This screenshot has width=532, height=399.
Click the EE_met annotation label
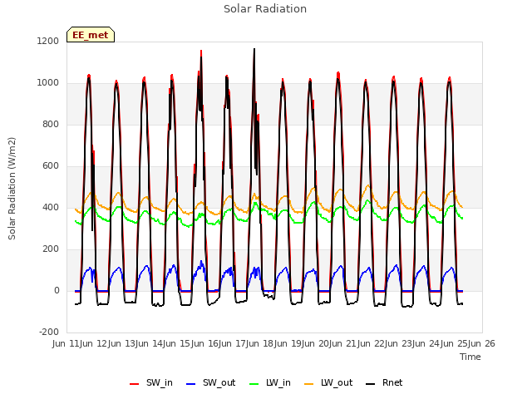pyautogui.click(x=91, y=35)
